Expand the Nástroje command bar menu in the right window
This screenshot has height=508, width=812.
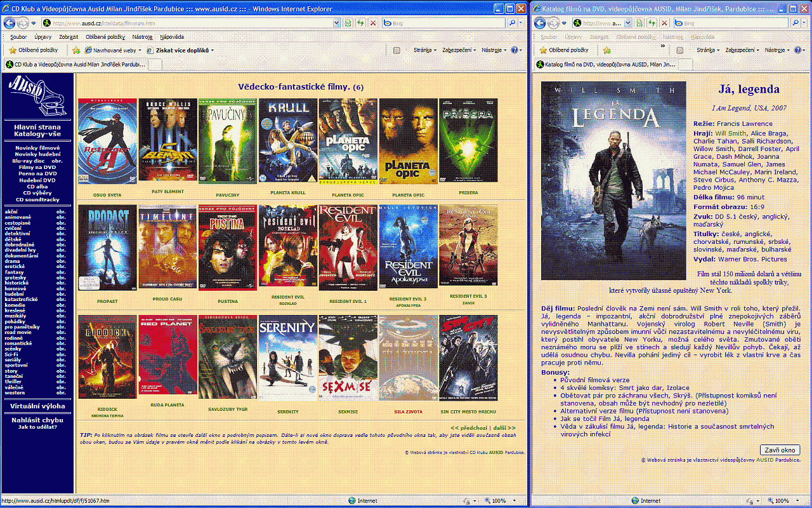(778, 50)
